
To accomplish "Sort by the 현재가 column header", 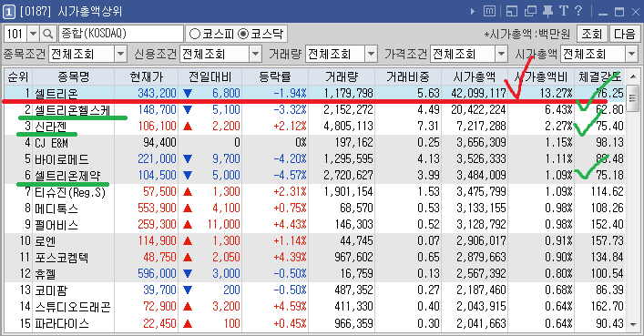I will [x=147, y=76].
